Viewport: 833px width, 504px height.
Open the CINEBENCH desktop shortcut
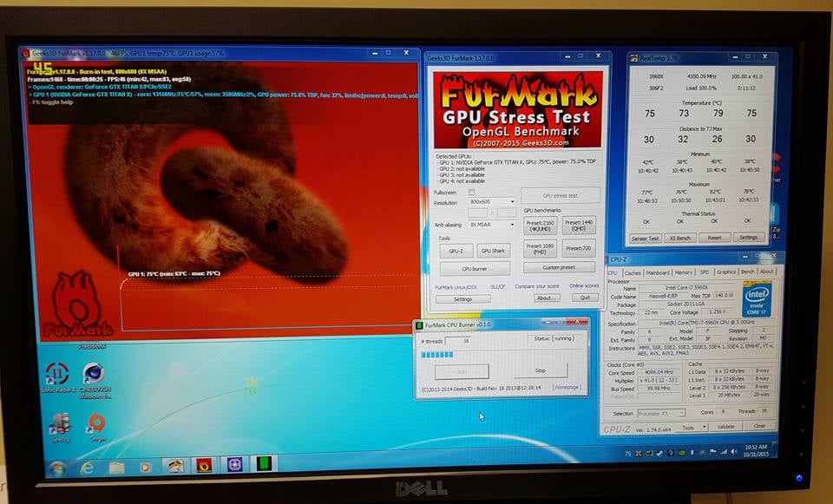pos(95,380)
